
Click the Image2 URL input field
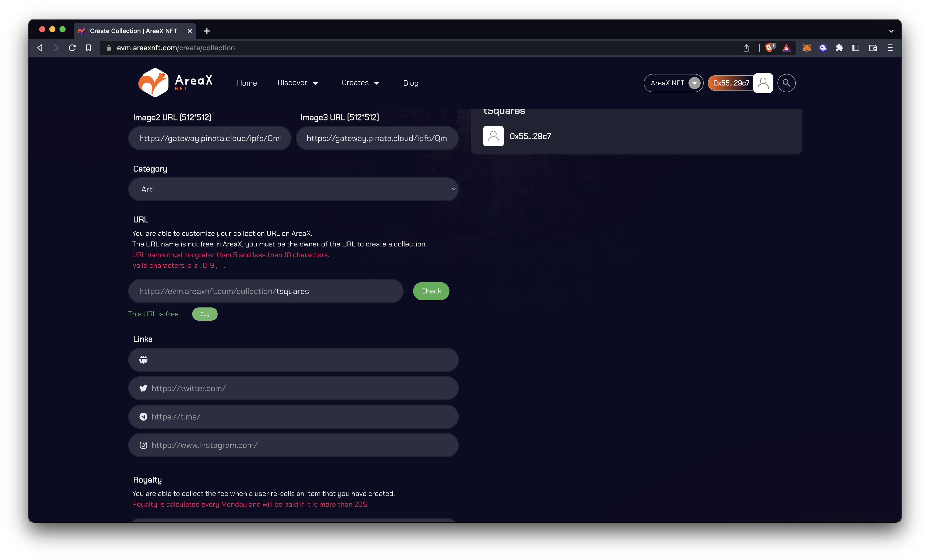point(210,138)
